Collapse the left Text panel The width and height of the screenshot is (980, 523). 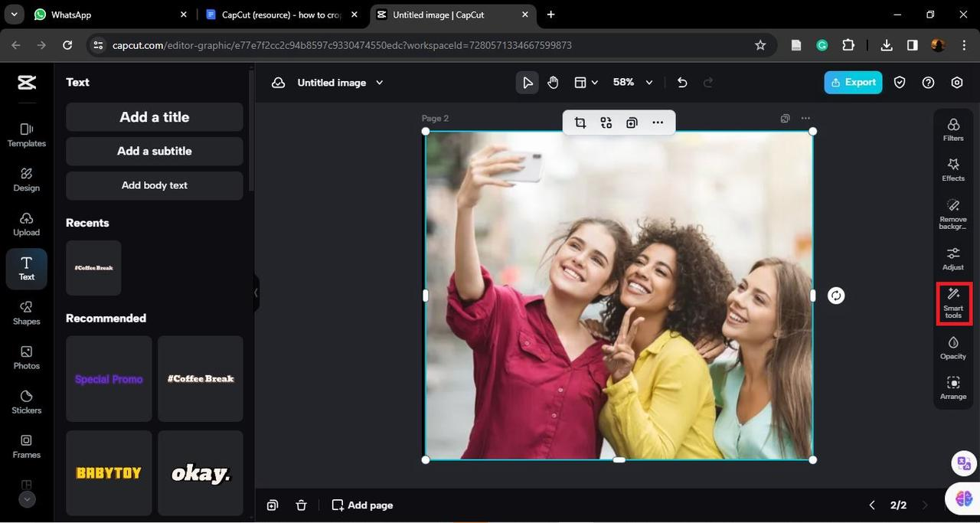pos(256,293)
